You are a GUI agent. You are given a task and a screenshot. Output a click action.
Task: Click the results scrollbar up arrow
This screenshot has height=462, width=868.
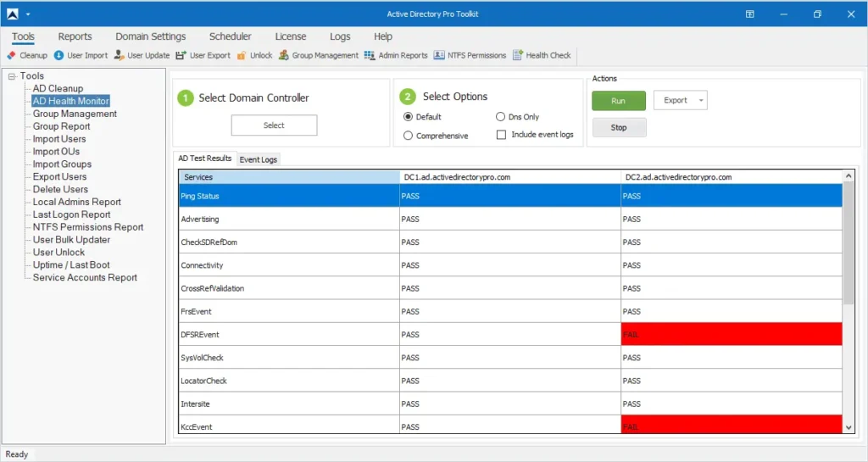tap(849, 176)
